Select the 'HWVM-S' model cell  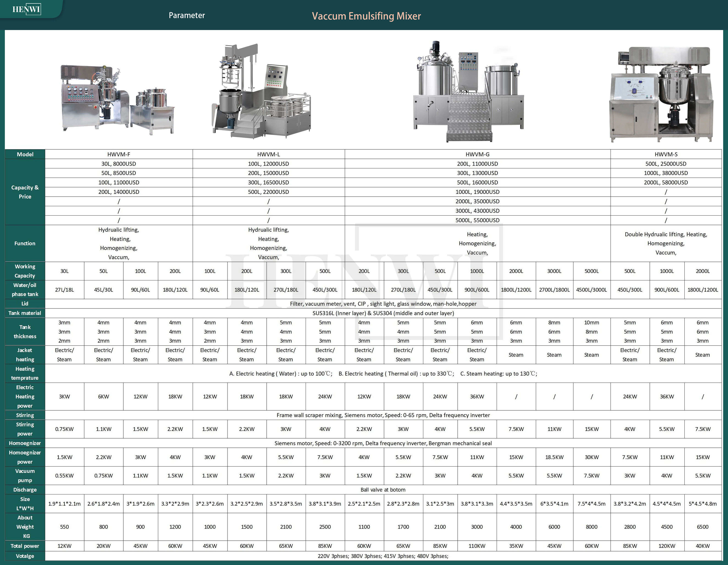(x=666, y=154)
